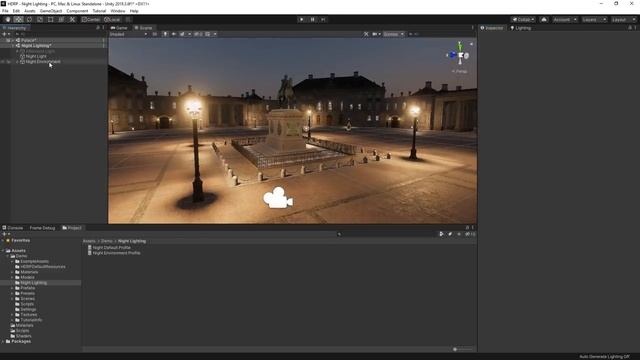Toggle scene grid visibility icon

[x=208, y=34]
